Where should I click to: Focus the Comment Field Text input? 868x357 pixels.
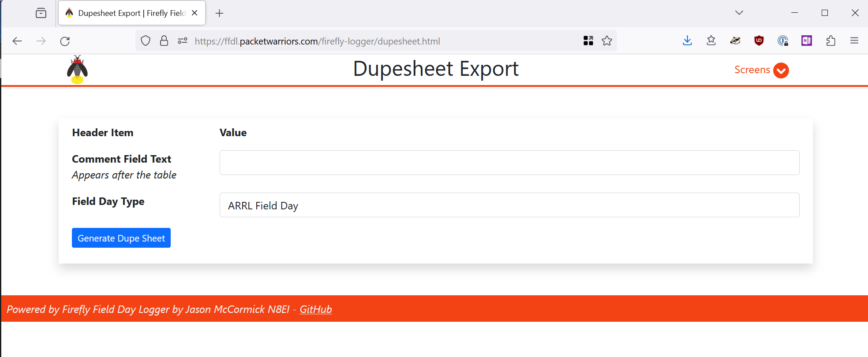point(509,163)
